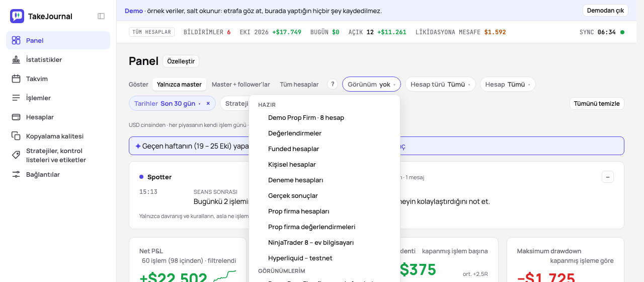Viewport: 644px width, 282px height.
Task: Click the Bağlantılar sliders icon
Action: point(16,174)
